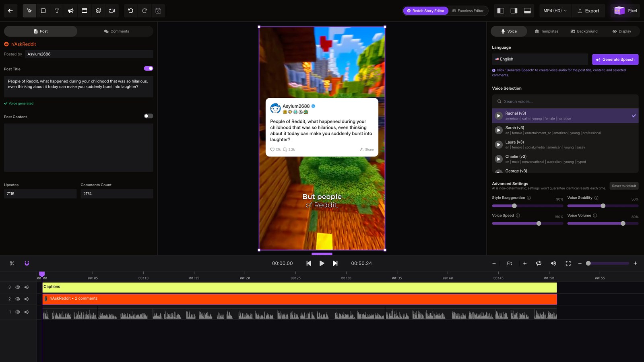Open the MP4 (HD) format dropdown
The height and width of the screenshot is (362, 644).
pyautogui.click(x=555, y=11)
